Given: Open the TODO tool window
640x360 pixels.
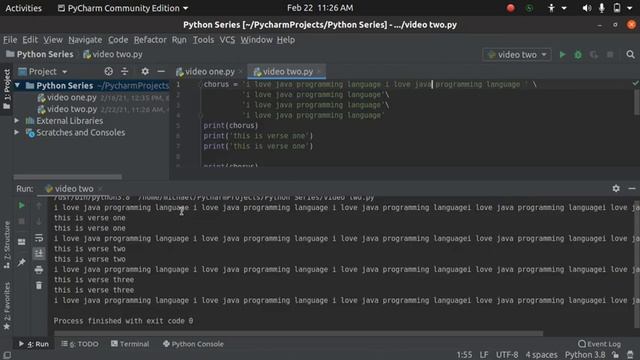Looking at the screenshot, I should [x=80, y=344].
